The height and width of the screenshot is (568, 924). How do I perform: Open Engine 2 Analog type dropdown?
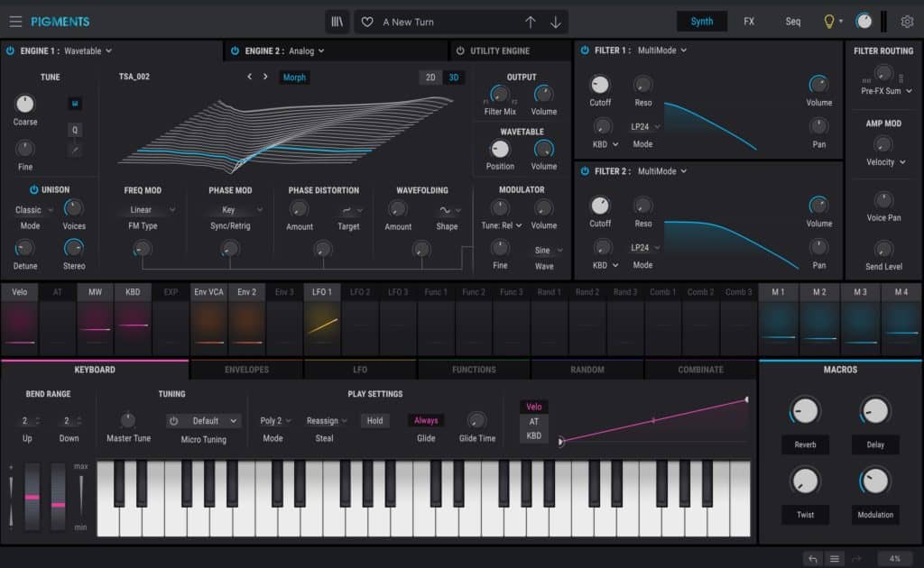pyautogui.click(x=307, y=50)
